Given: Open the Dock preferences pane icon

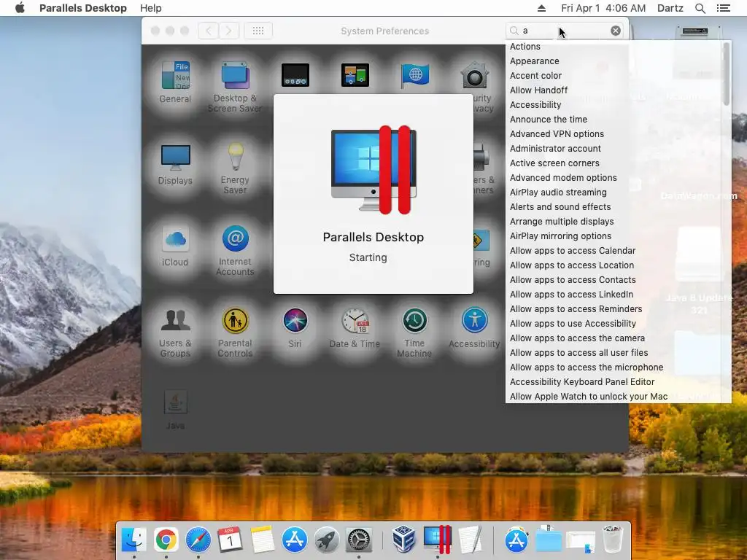Looking at the screenshot, I should pos(295,75).
